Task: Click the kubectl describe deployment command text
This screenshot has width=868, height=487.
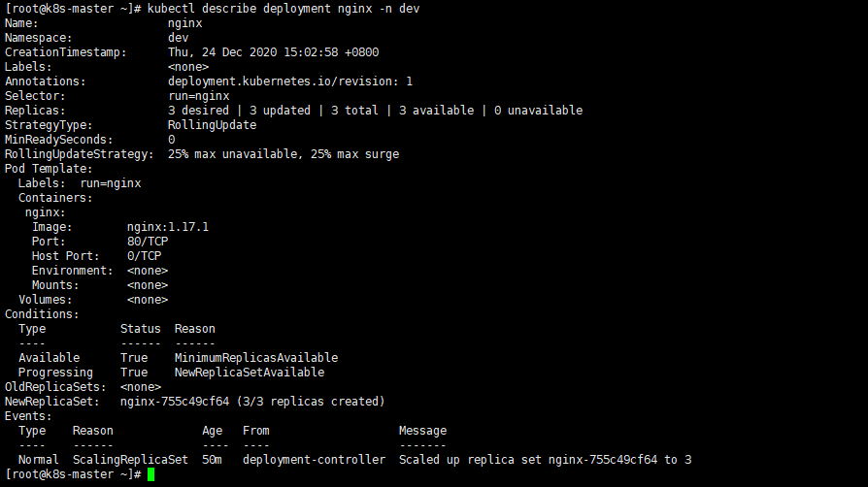Action: coord(284,9)
